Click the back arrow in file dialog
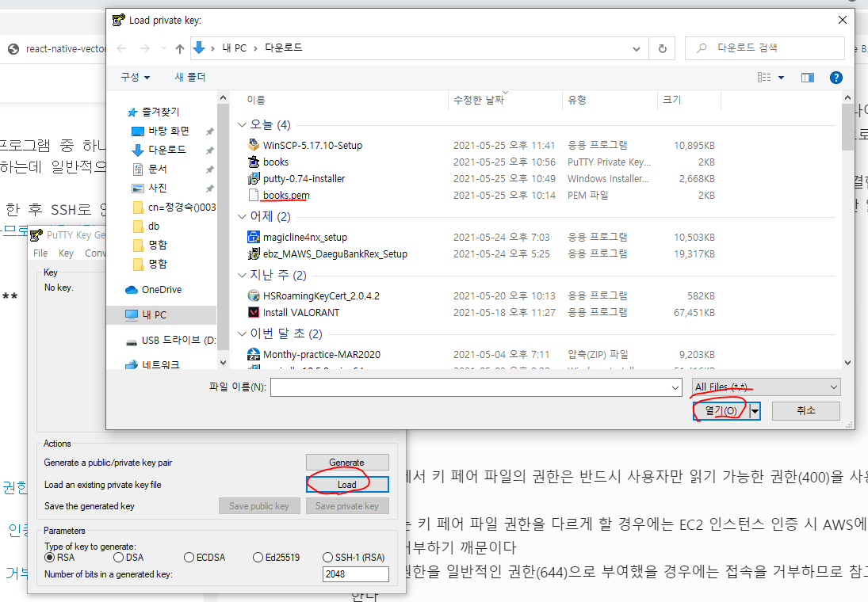Screen dimensions: 868x602 pyautogui.click(x=122, y=48)
